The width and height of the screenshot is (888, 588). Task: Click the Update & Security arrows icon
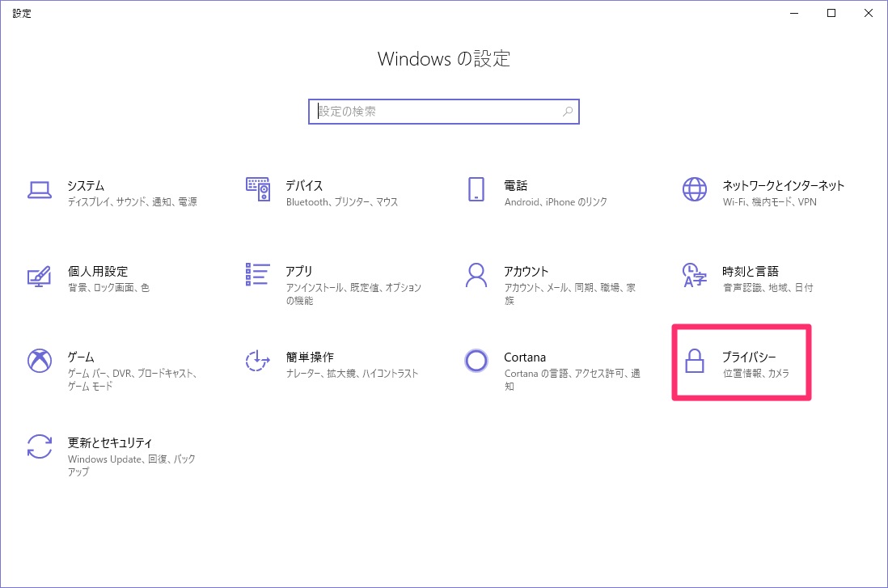(x=40, y=446)
